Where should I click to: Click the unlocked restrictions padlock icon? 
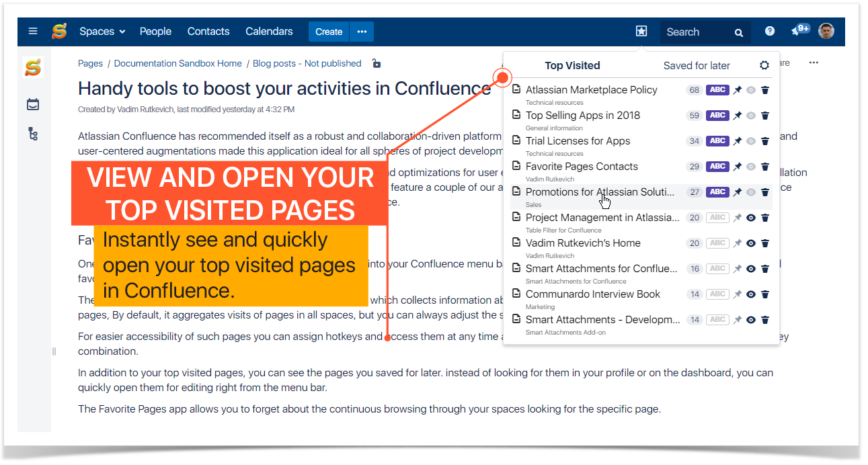point(377,63)
